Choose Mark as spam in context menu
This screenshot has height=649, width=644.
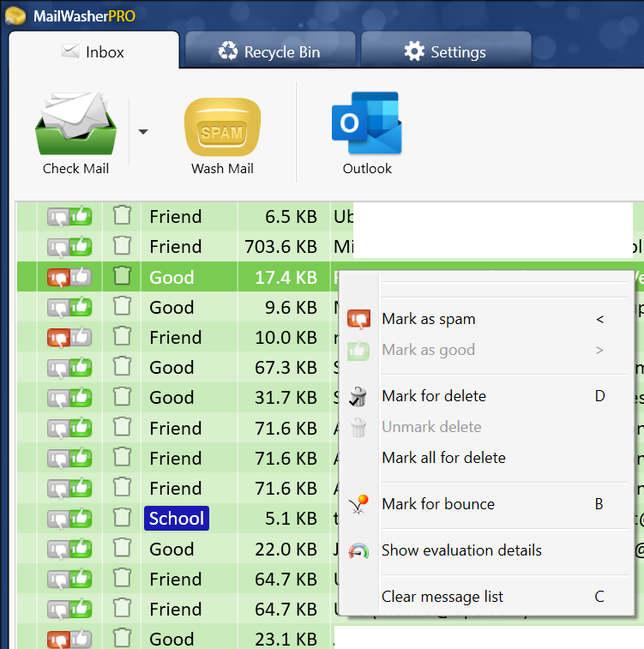[x=487, y=319]
